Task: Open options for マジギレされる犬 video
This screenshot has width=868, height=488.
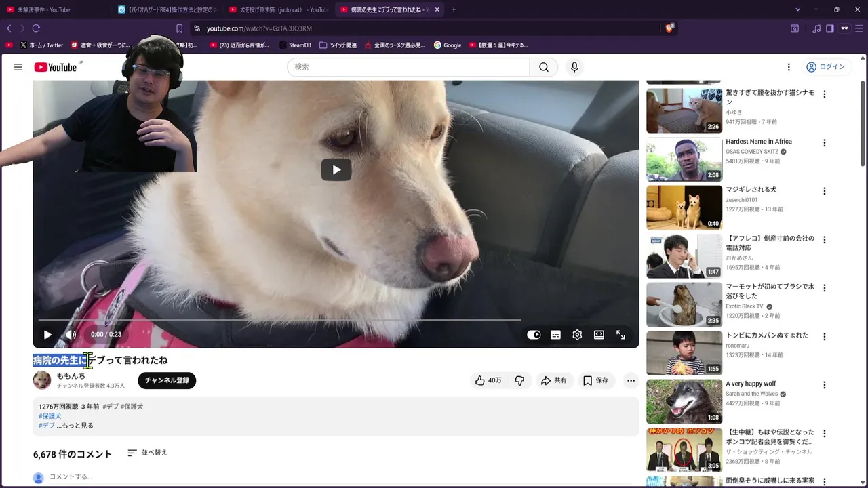Action: click(825, 191)
